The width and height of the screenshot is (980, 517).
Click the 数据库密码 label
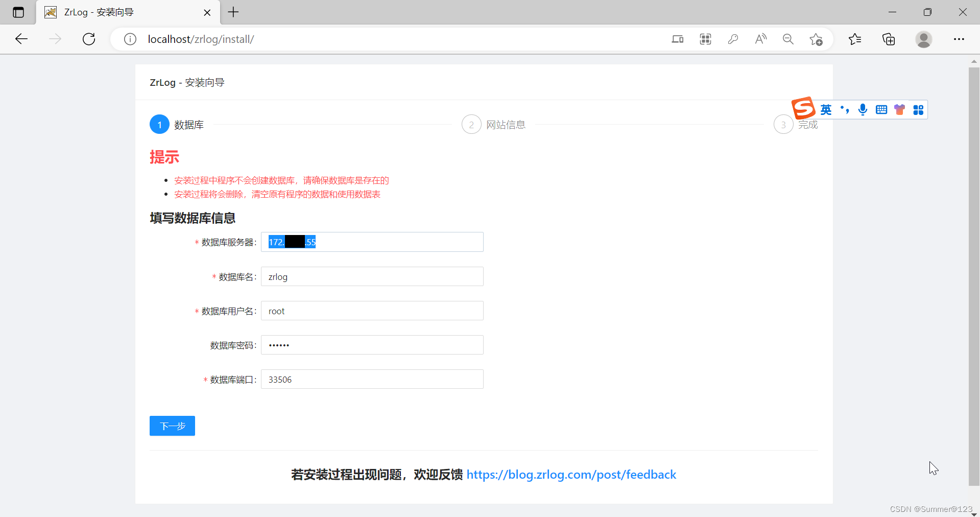[x=232, y=345]
